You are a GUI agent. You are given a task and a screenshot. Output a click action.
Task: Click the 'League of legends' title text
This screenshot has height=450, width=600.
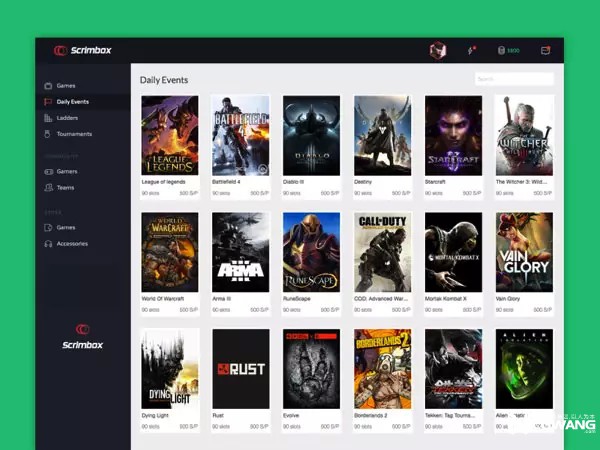163,182
